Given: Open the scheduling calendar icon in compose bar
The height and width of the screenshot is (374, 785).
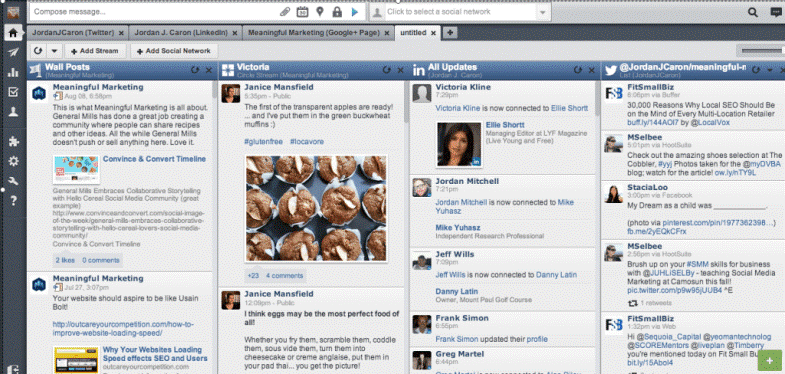Looking at the screenshot, I should pos(302,12).
